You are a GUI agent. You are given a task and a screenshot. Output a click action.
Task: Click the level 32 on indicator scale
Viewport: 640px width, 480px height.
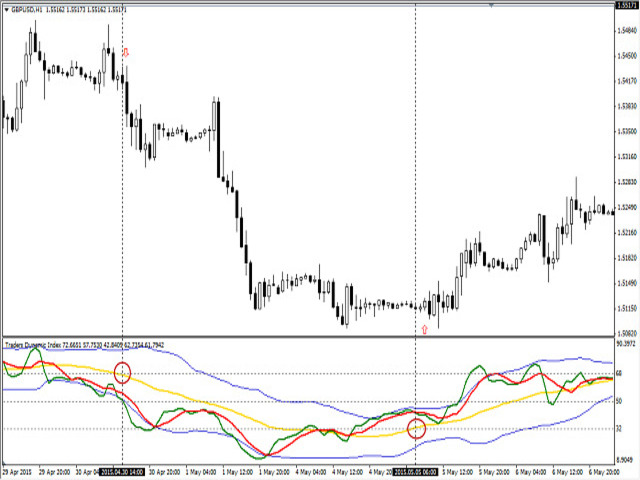tap(621, 429)
